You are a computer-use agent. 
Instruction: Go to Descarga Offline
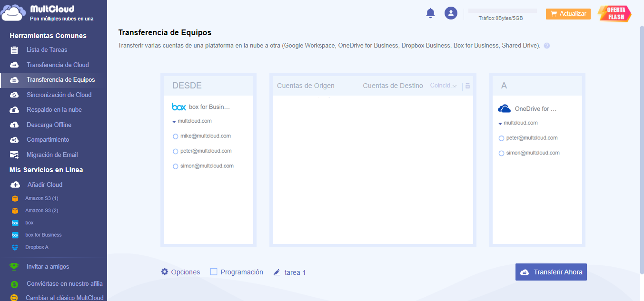[x=49, y=125]
